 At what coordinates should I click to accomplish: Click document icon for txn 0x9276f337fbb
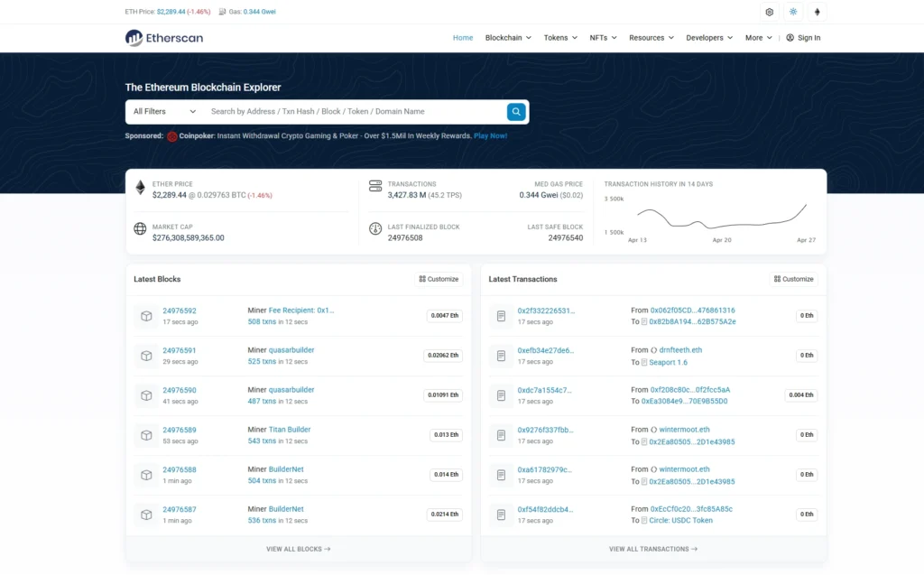[501, 435]
